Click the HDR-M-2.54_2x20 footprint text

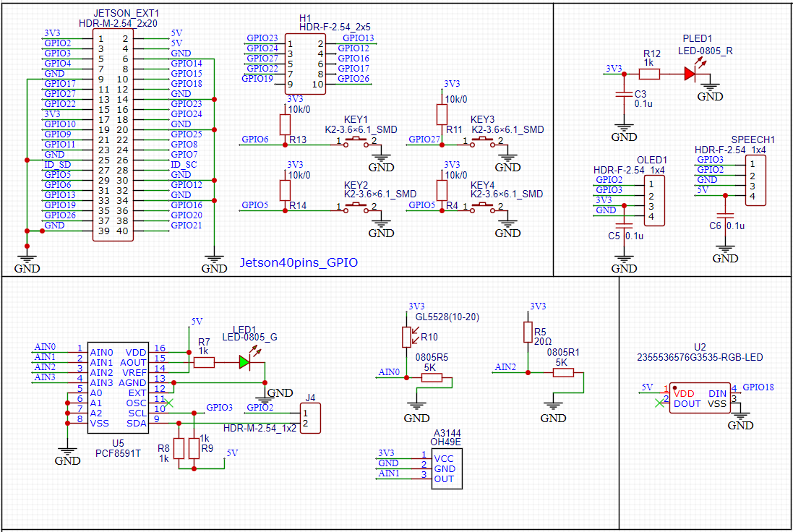tap(118, 23)
